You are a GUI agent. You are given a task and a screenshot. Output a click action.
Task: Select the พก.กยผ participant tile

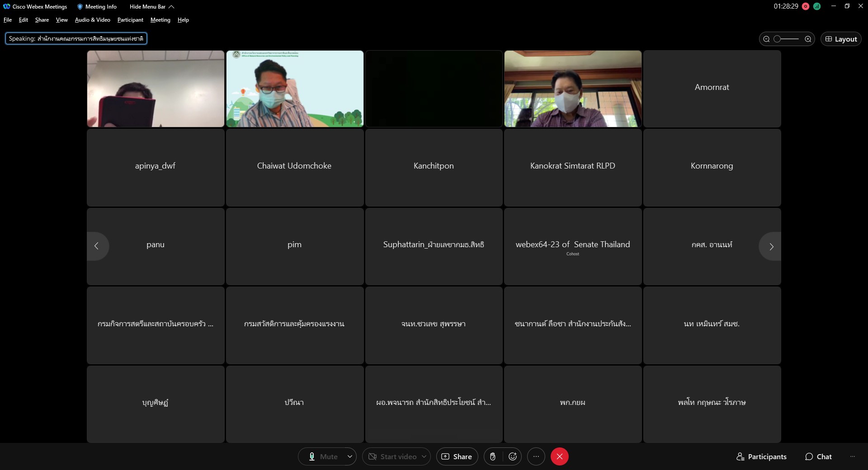[573, 404]
